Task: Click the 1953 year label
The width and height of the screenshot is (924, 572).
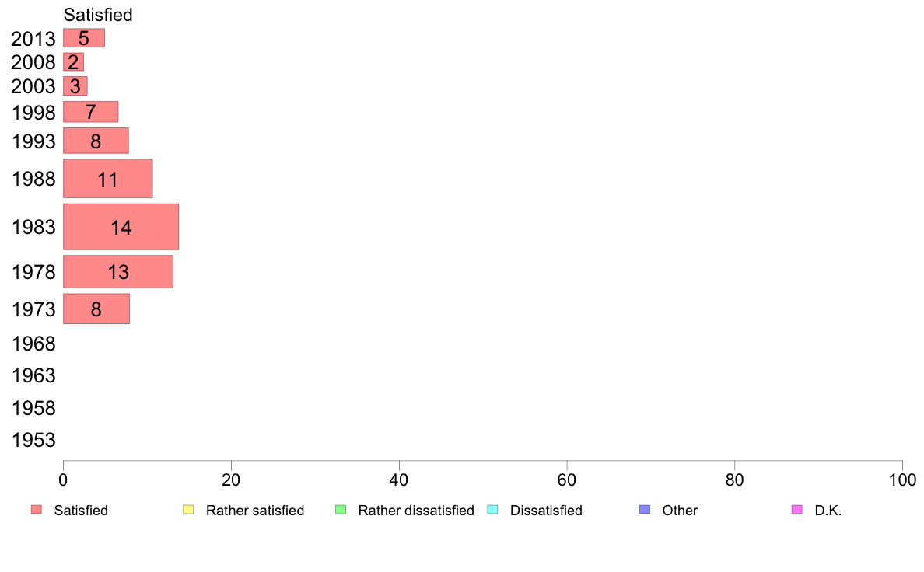Action: click(x=33, y=440)
